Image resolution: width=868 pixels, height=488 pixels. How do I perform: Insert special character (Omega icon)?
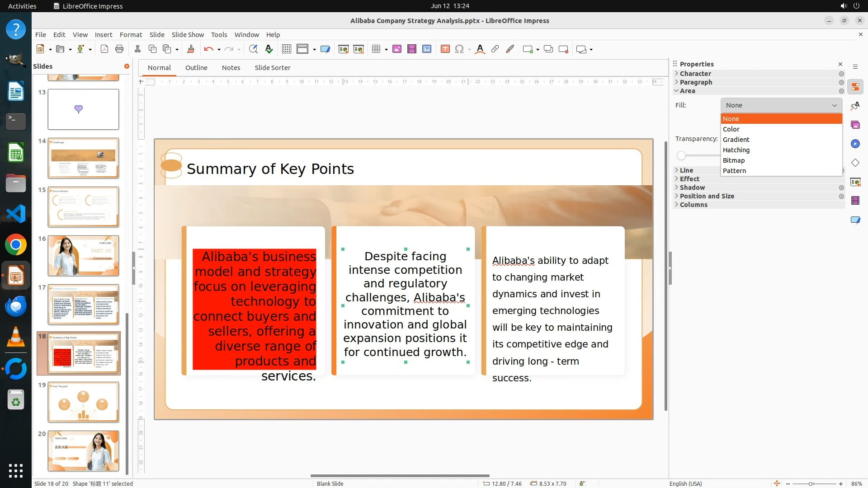coord(459,49)
